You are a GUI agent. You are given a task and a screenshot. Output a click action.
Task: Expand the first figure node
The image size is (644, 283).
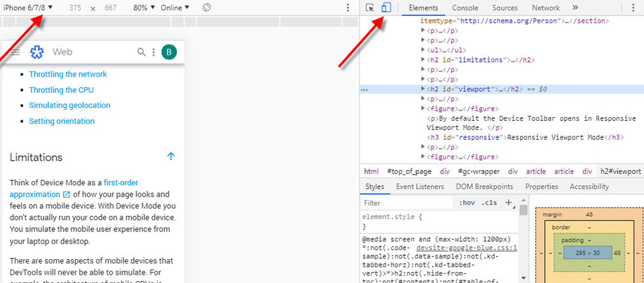pos(424,109)
